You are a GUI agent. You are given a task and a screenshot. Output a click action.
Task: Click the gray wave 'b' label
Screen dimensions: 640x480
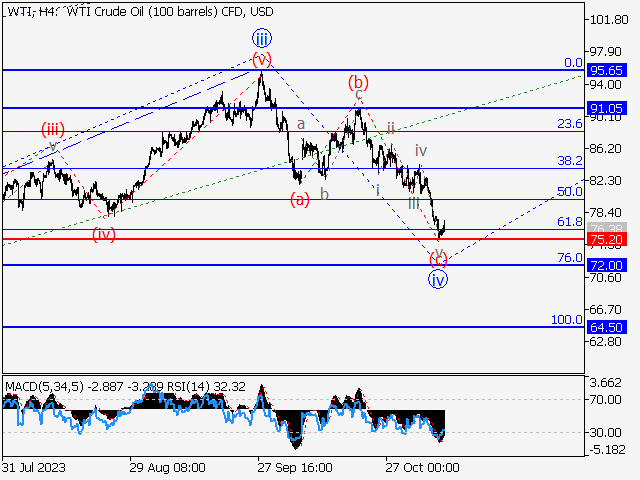point(324,194)
